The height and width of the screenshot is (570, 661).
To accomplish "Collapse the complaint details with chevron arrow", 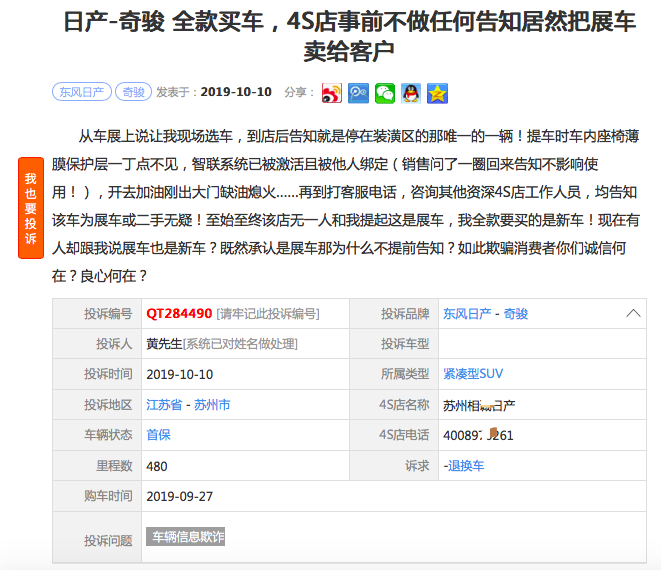I will point(633,314).
